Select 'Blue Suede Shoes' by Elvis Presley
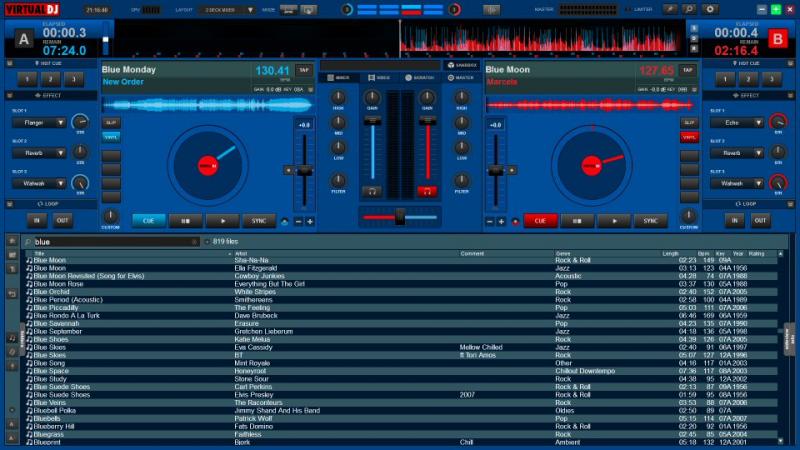 (x=402, y=394)
